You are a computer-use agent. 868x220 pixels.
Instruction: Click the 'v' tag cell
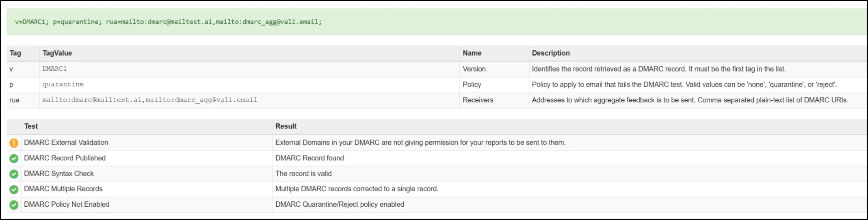11,69
